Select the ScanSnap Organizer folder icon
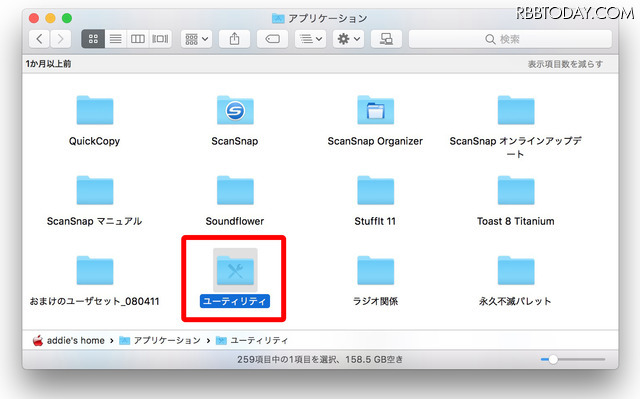Viewport: 640px width, 399px height. pos(376,110)
